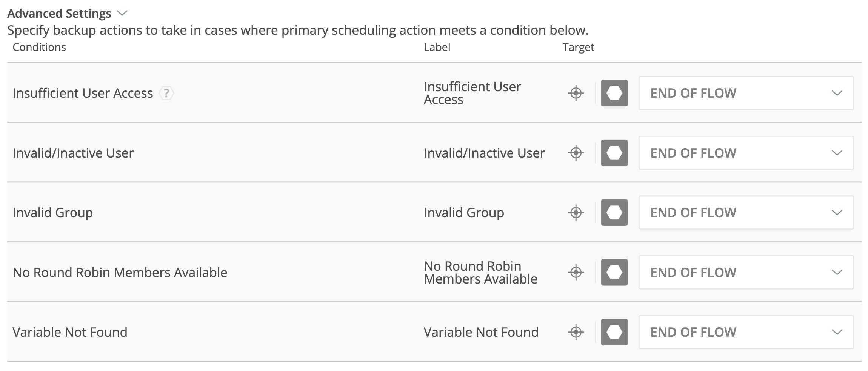Click the Variable Not Found label text
Screen dimensions: 868x371
(481, 332)
